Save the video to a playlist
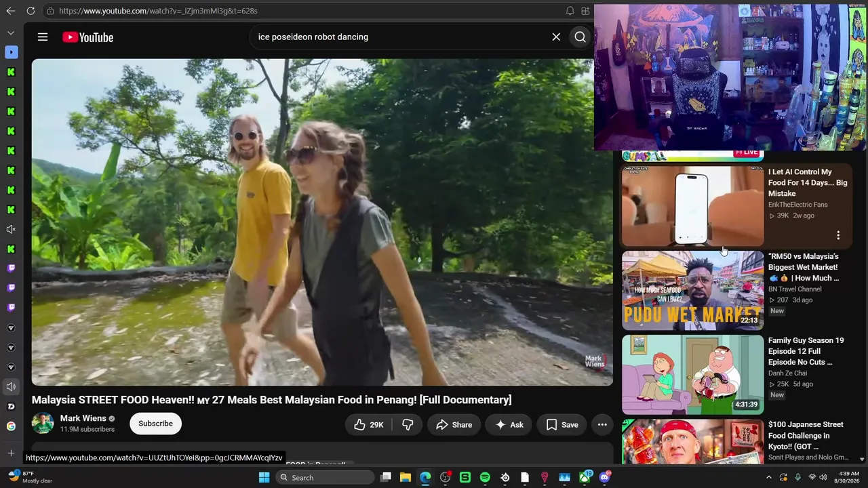Screen dimensions: 868x488 (x=562, y=425)
